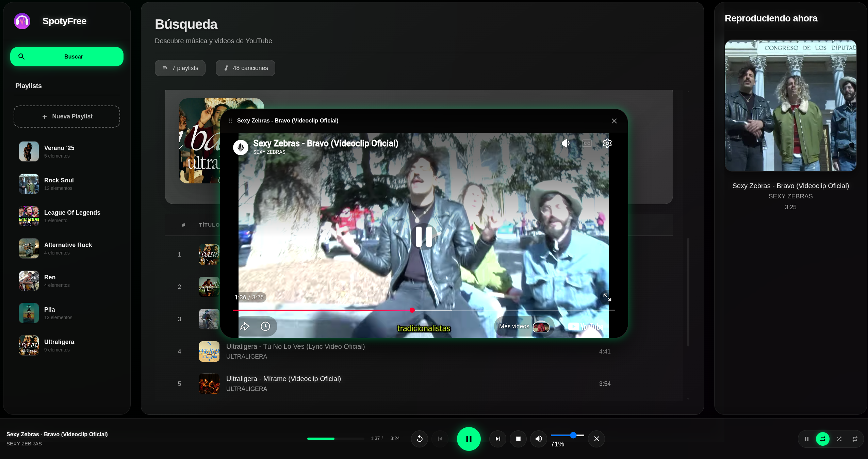Pause playback with green main button
The image size is (868, 459).
coord(469,439)
